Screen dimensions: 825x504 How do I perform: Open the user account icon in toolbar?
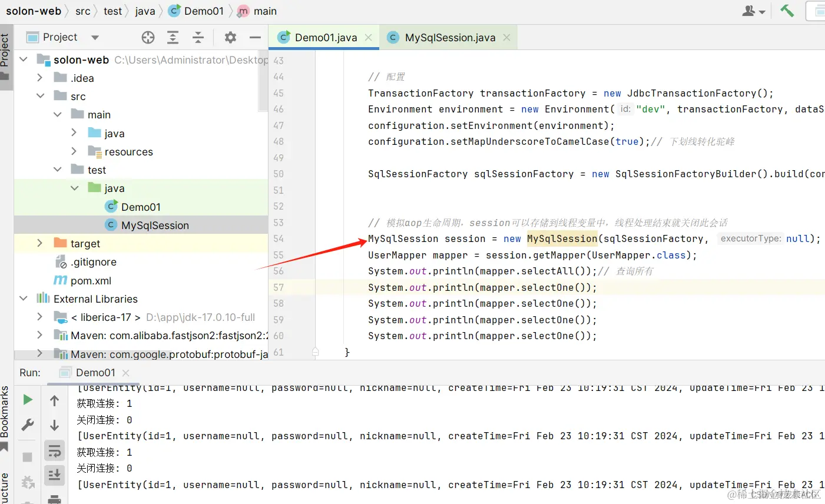(x=749, y=11)
